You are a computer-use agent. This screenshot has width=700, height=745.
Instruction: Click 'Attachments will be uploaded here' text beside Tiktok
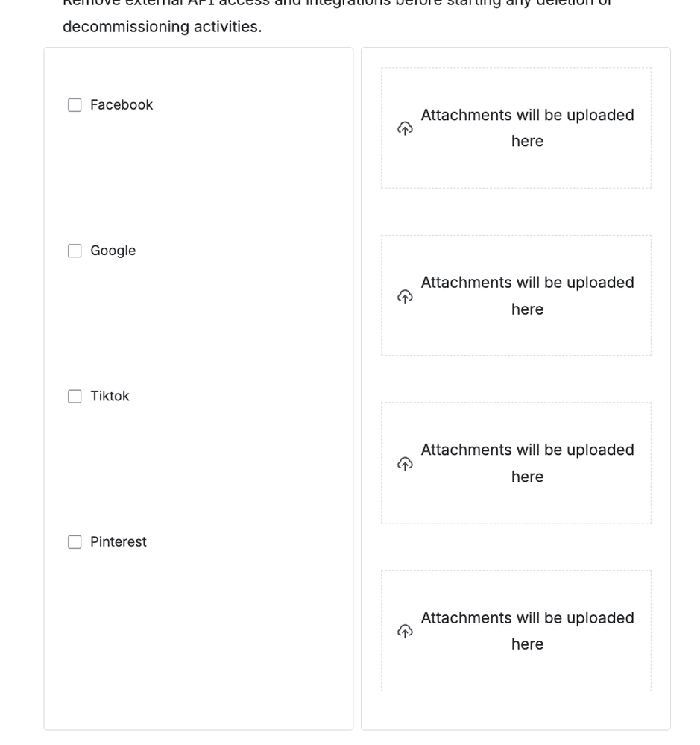tap(528, 463)
